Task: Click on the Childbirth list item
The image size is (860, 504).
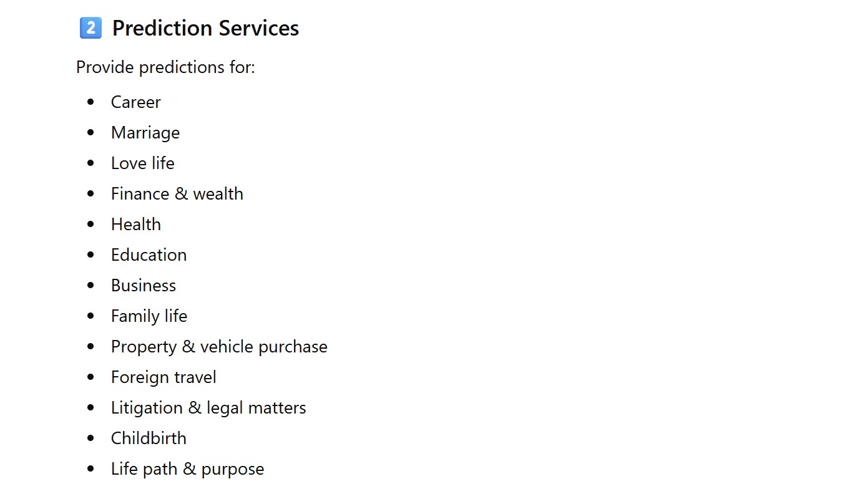Action: click(x=149, y=439)
